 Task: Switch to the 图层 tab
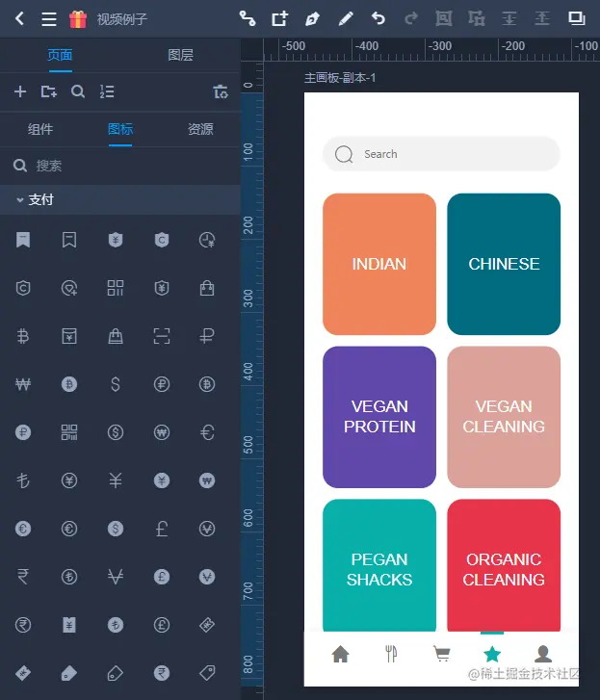[180, 55]
